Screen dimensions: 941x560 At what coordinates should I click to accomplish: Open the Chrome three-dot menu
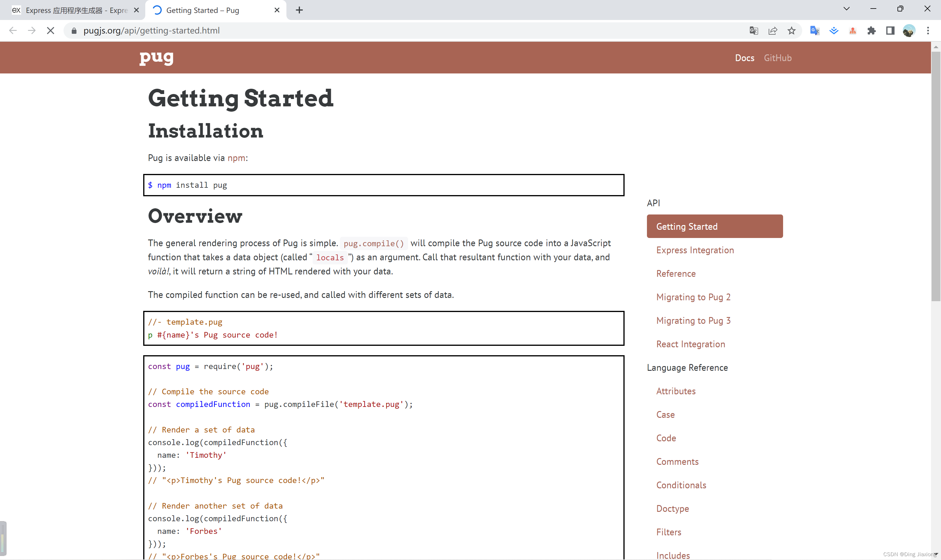point(928,31)
